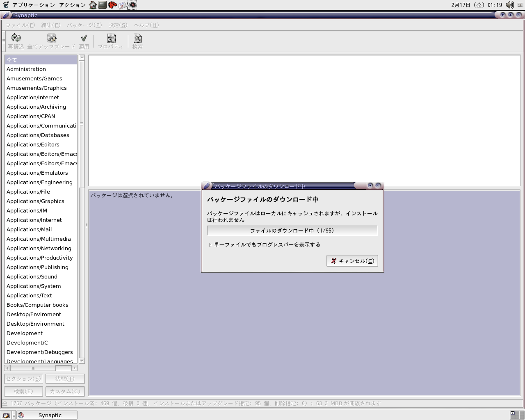Click the 全てアップグレード upgrade-all toolbar icon
525x420 pixels.
[51, 38]
